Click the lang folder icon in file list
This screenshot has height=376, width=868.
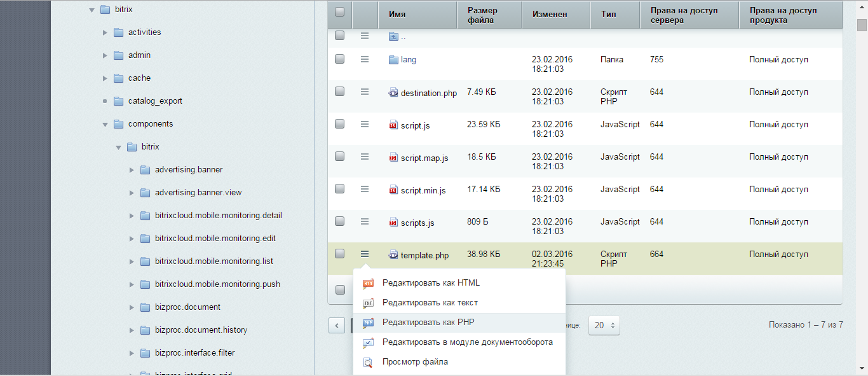(393, 60)
